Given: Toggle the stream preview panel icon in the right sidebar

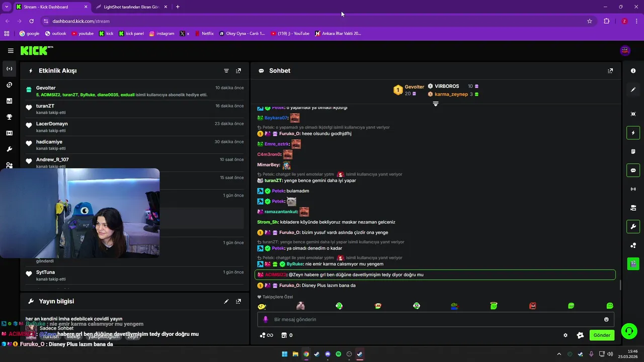Looking at the screenshot, I should (x=633, y=114).
